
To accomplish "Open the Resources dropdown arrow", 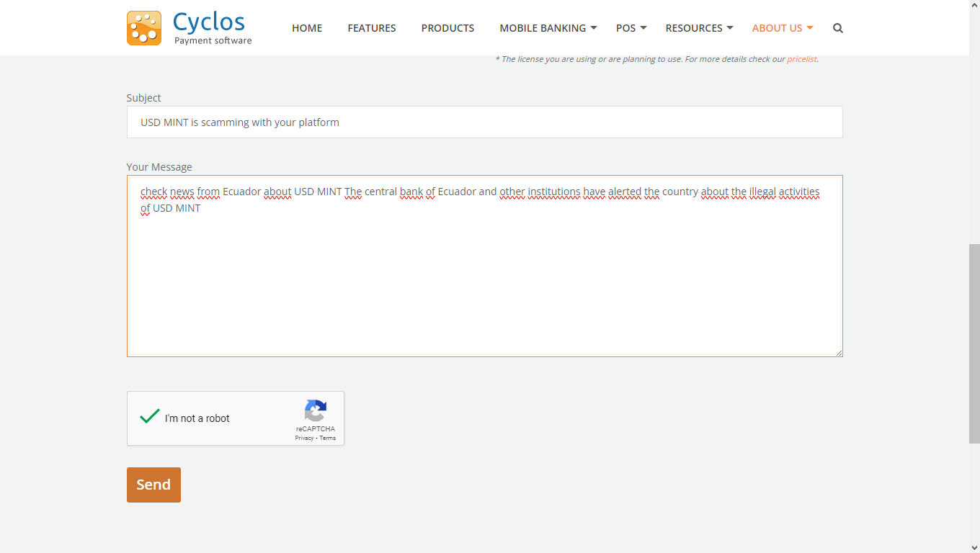I will click(x=730, y=28).
